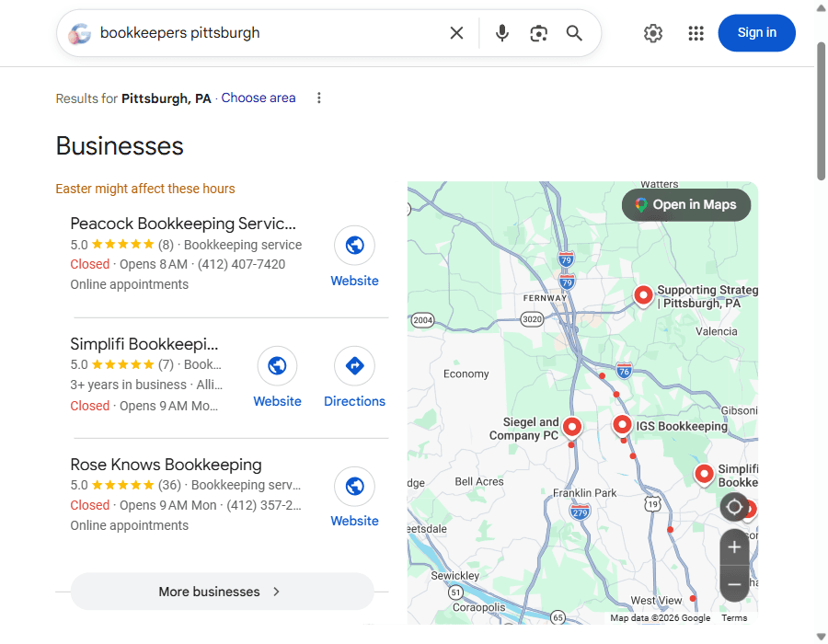828x644 pixels.
Task: Click the Choose area link
Action: (x=258, y=97)
